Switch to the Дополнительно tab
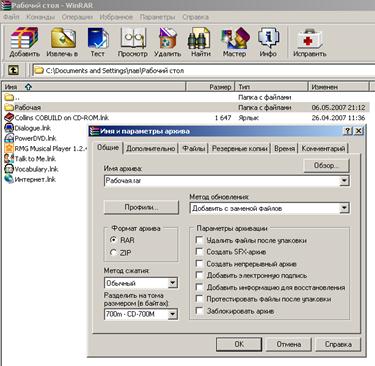 coord(151,149)
